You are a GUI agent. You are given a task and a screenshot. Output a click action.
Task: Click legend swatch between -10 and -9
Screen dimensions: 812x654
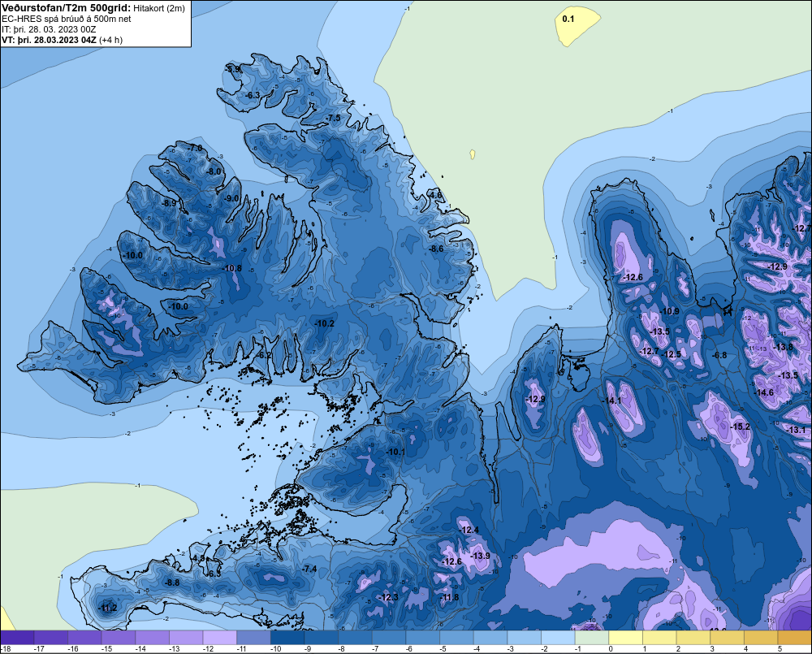pyautogui.click(x=287, y=638)
